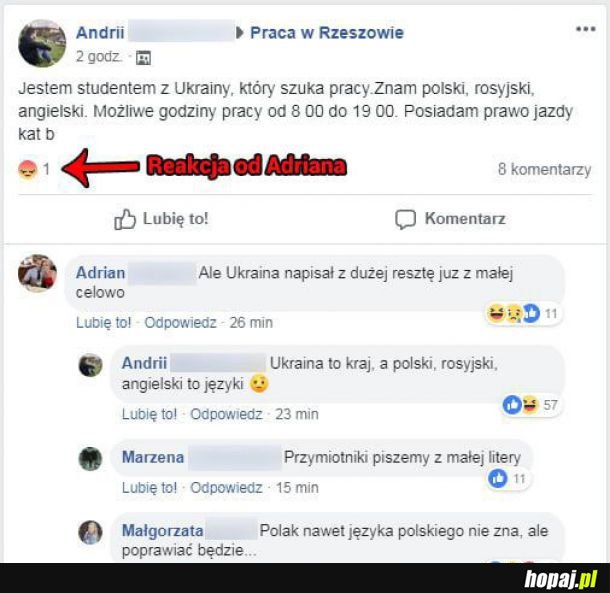This screenshot has width=610, height=593.
Task: Click the angry reaction emoji on post
Action: click(28, 170)
